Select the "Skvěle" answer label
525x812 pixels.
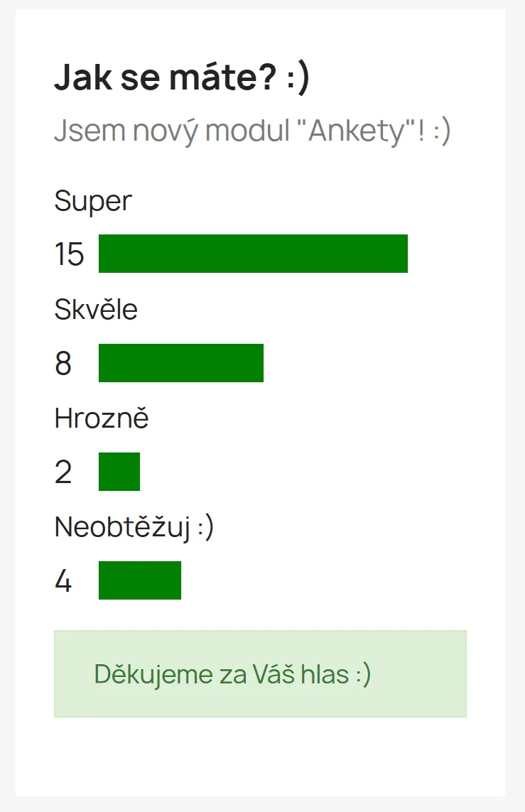96,310
